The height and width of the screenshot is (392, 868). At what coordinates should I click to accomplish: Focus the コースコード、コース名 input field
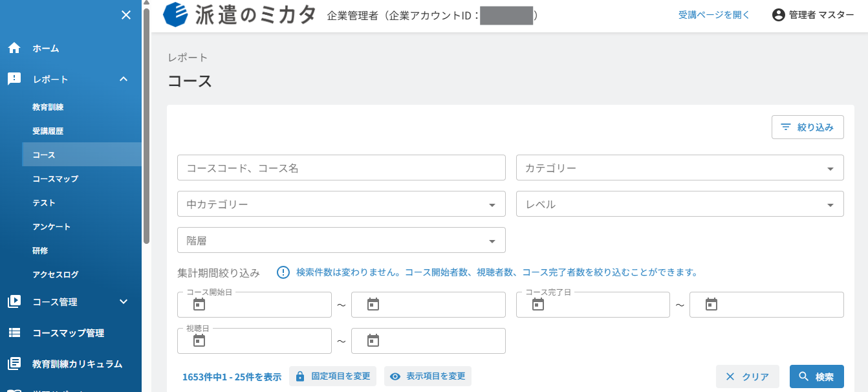[x=342, y=168]
